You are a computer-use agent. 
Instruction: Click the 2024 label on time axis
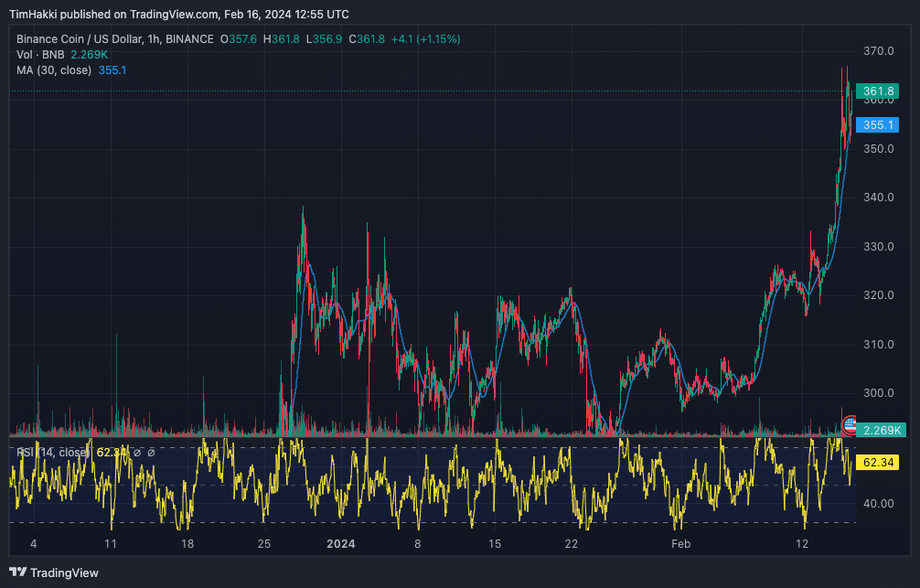(x=340, y=544)
